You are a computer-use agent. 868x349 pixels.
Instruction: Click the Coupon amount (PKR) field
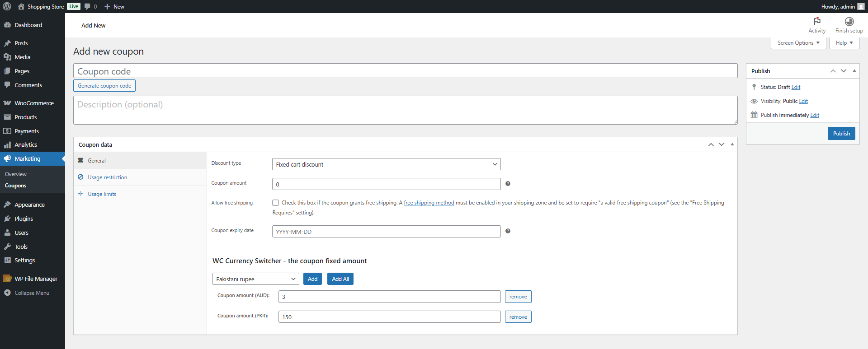coord(390,317)
